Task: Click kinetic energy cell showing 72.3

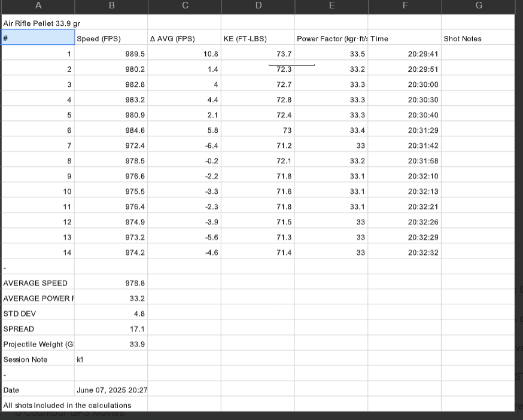Action: (258, 69)
